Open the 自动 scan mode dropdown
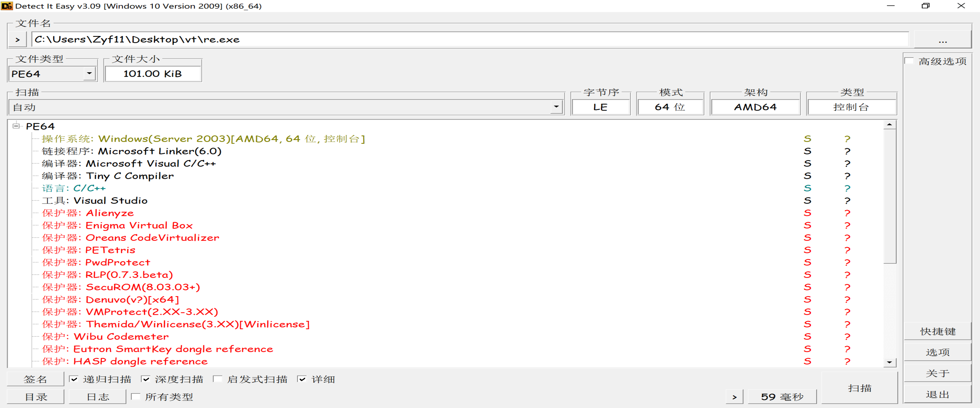The height and width of the screenshot is (408, 980). coord(556,107)
